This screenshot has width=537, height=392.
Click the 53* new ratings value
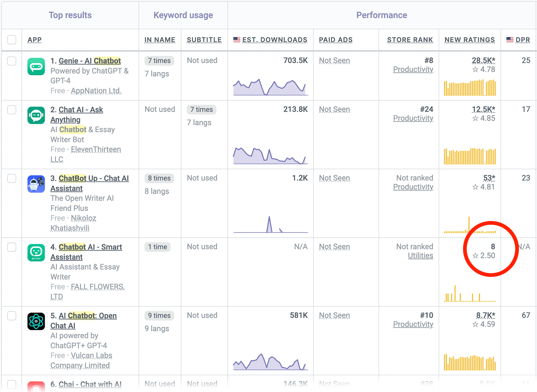(x=489, y=178)
